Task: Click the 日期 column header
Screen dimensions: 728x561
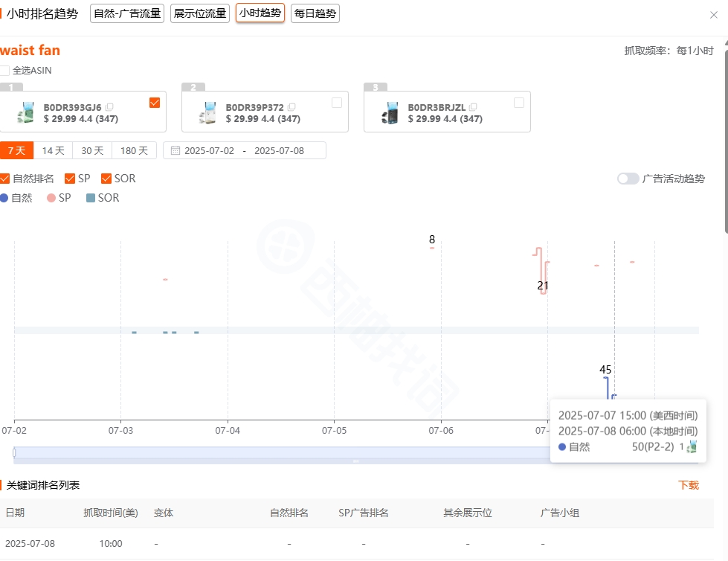Action: (15, 513)
